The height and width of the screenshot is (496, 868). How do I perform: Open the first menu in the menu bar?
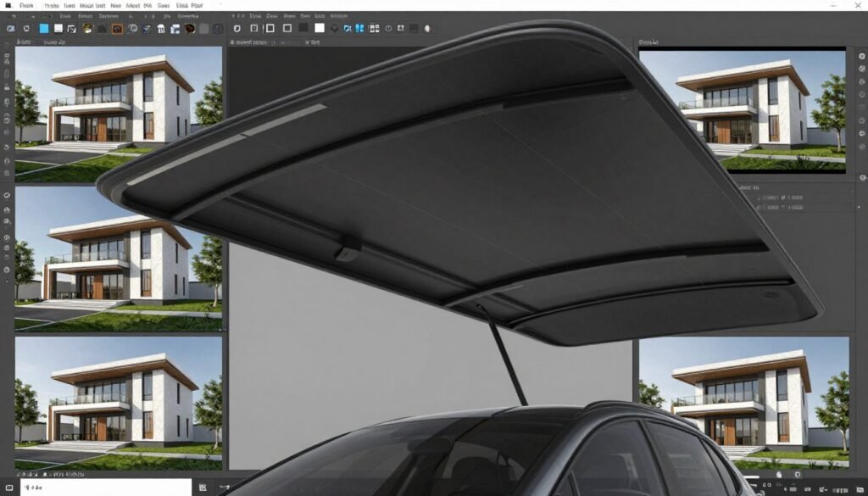[x=27, y=5]
